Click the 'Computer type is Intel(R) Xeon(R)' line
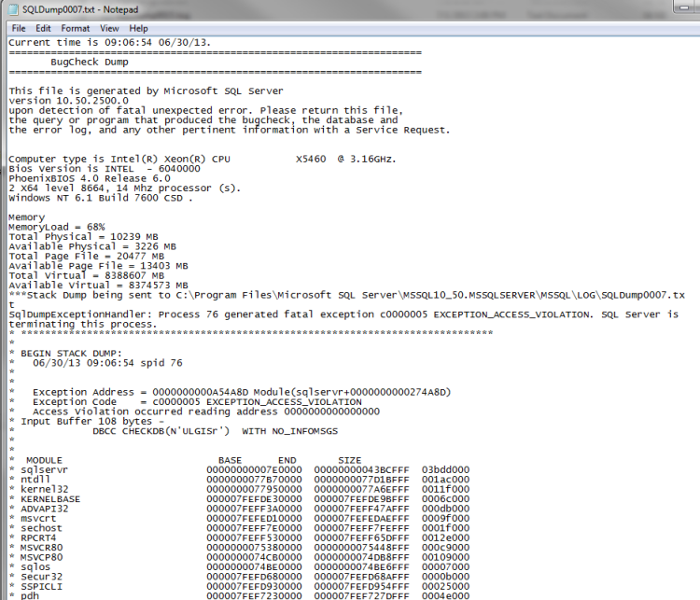Screen dimensions: 700x600 point(203,160)
